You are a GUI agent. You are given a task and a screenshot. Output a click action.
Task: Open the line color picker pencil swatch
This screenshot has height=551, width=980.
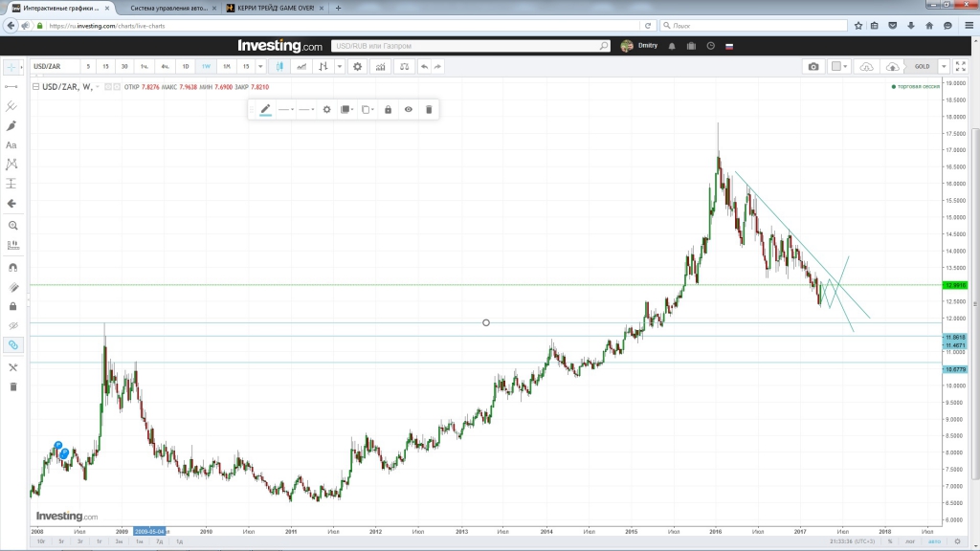click(x=265, y=110)
